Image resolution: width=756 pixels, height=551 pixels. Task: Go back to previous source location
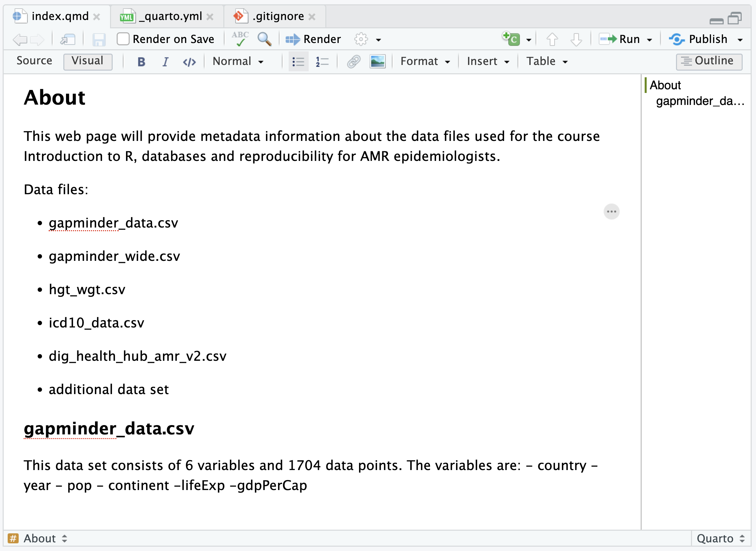click(20, 39)
